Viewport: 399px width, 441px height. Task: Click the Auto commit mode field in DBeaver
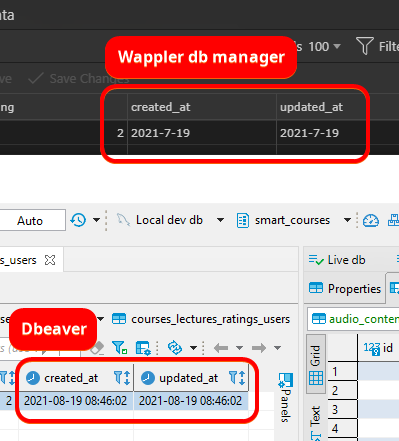(31, 220)
